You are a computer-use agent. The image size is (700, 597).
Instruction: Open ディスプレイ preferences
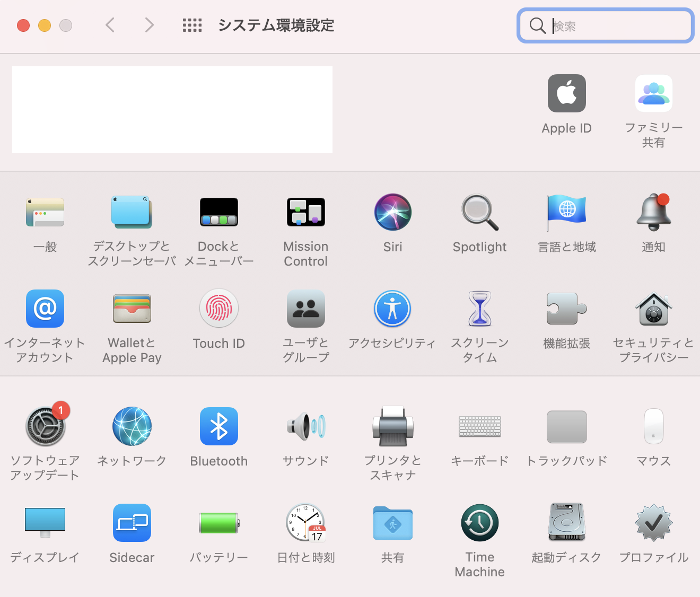45,523
